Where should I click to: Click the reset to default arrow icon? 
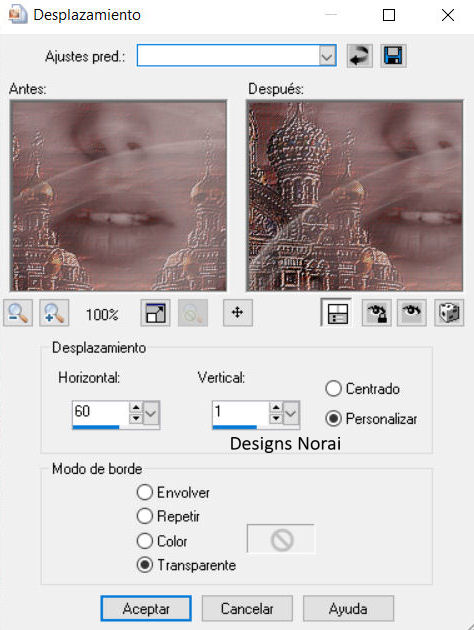360,55
